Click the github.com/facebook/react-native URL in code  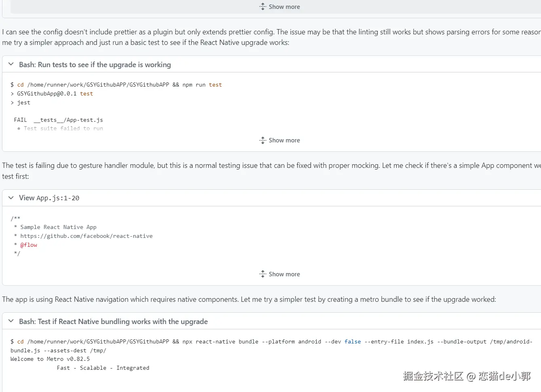(86, 236)
